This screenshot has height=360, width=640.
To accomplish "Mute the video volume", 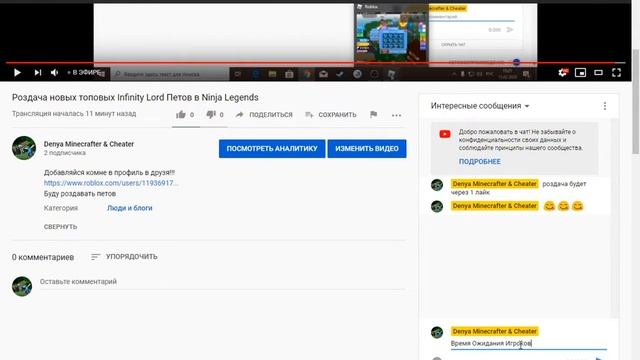I will click(54, 73).
